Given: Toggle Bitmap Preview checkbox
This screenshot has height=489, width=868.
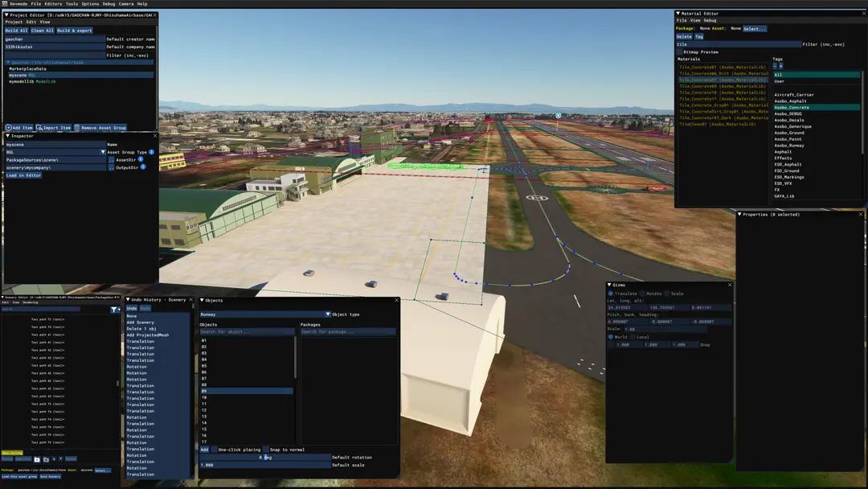Looking at the screenshot, I should tap(679, 52).
